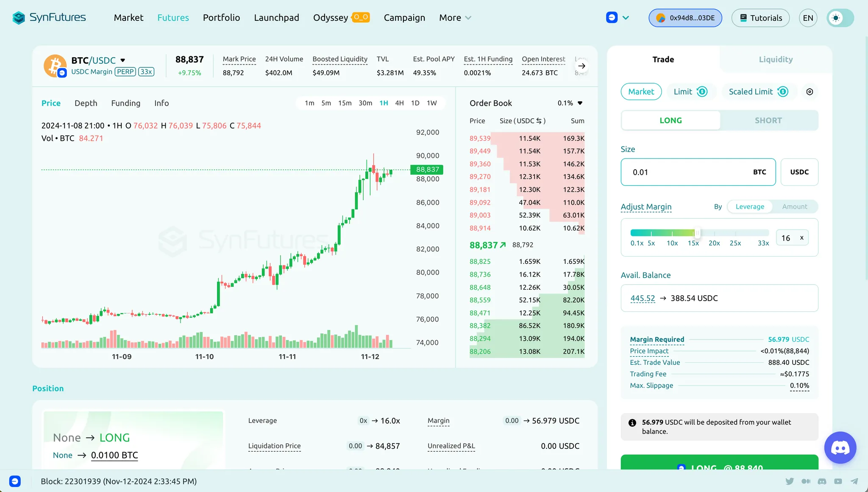Viewport: 868px width, 492px height.
Task: Expand the More navigation dropdown
Action: point(454,18)
